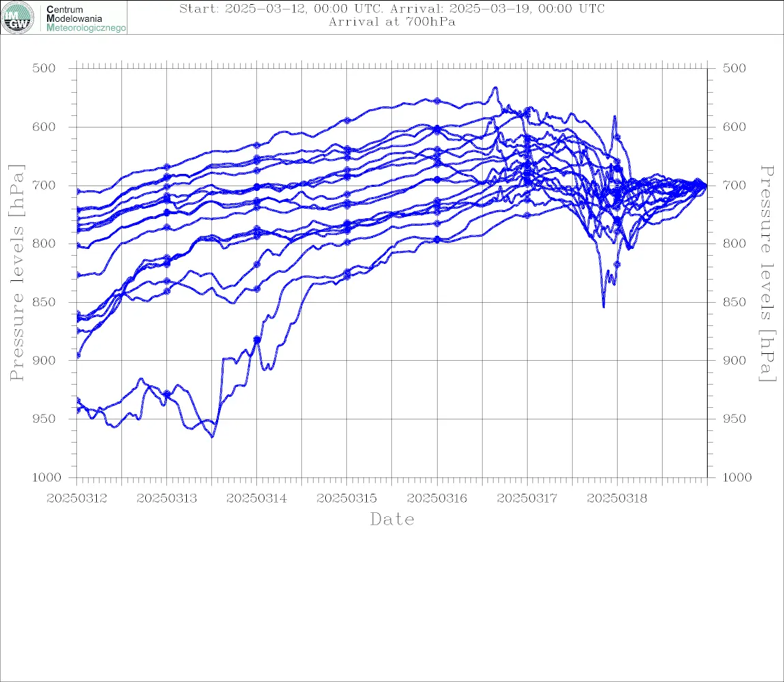Click the right axis 800 label
The image size is (784, 682).
click(x=734, y=243)
